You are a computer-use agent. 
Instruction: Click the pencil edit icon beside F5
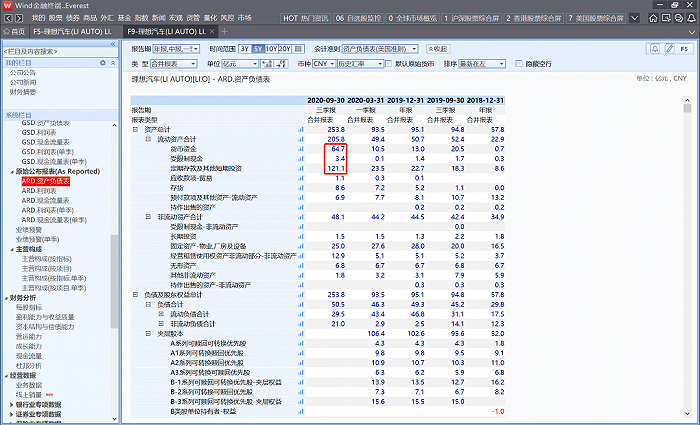pos(669,49)
